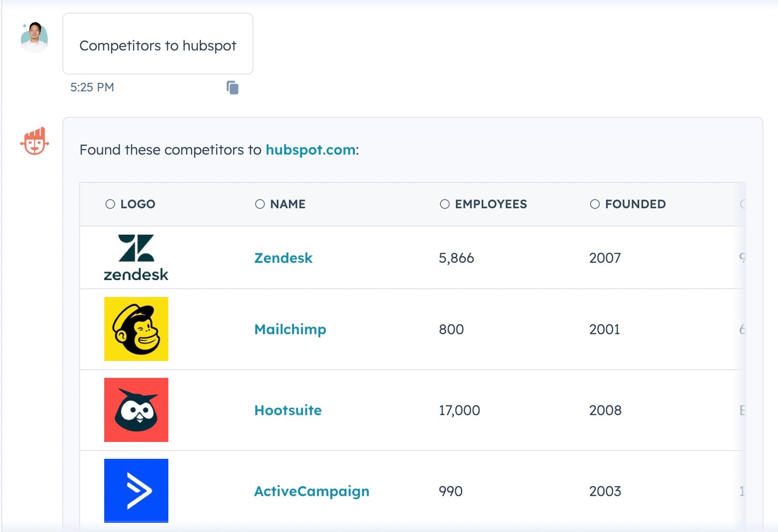Open the hubspot.com link

(x=311, y=150)
